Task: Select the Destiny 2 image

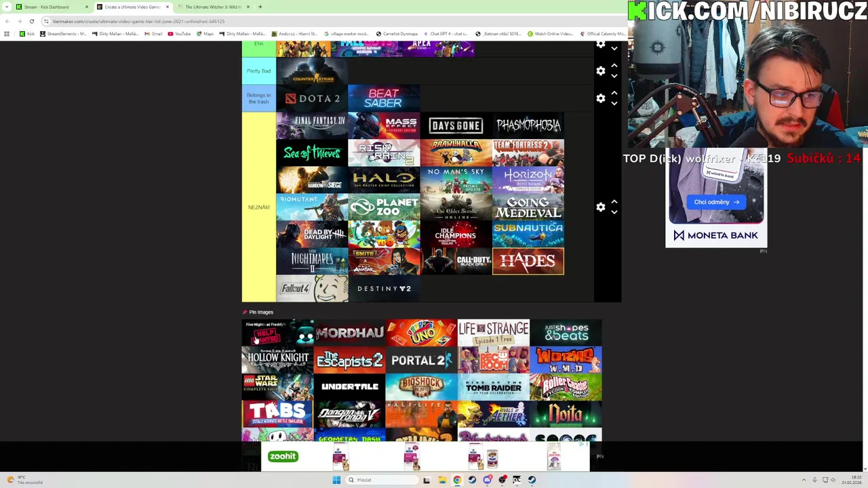Action: [x=384, y=289]
